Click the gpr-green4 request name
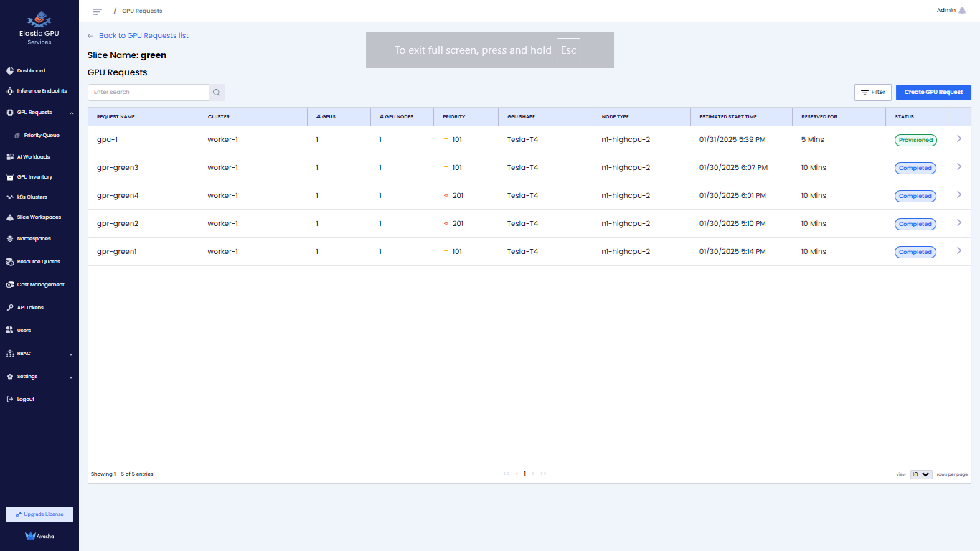Image resolution: width=980 pixels, height=551 pixels. point(118,196)
